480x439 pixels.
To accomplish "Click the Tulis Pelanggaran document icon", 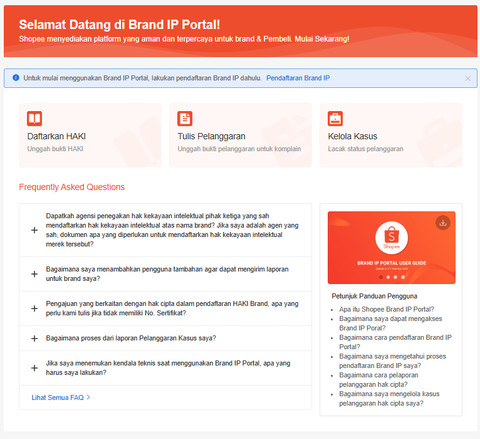I will coord(185,118).
